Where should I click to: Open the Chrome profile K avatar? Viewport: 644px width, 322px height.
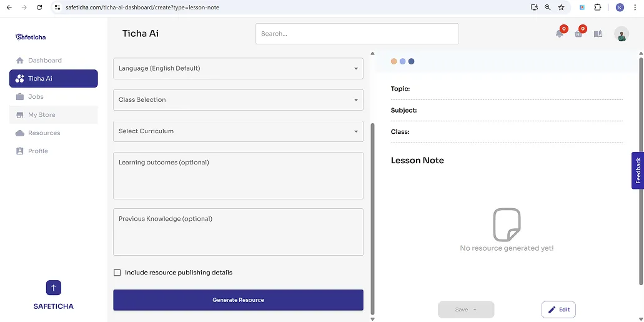click(620, 8)
